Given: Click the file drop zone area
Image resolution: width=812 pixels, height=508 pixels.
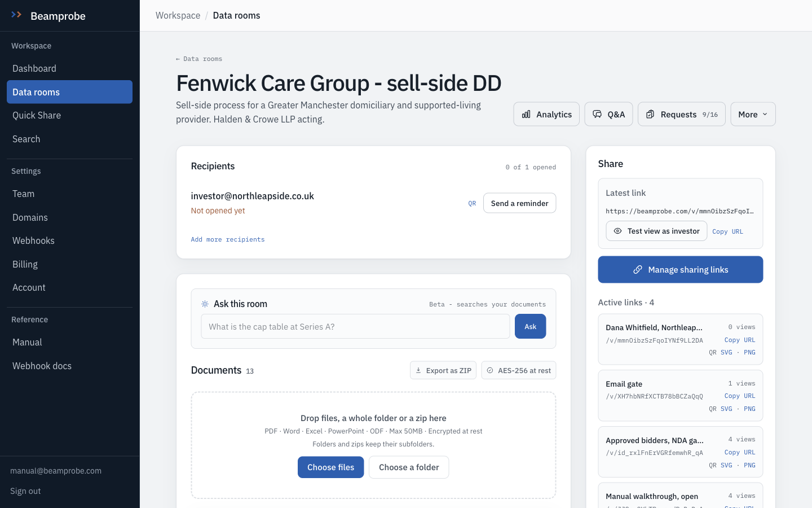Looking at the screenshot, I should (x=373, y=445).
